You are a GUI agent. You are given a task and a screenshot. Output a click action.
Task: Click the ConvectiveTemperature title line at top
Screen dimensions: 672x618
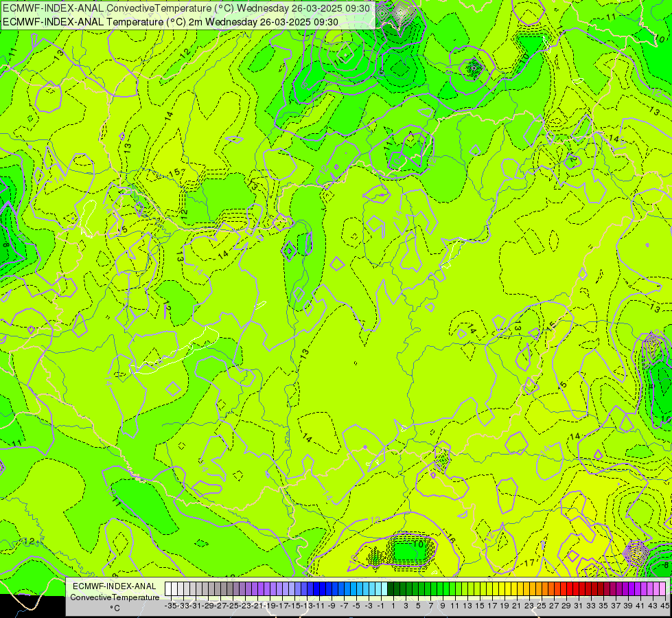coord(187,8)
